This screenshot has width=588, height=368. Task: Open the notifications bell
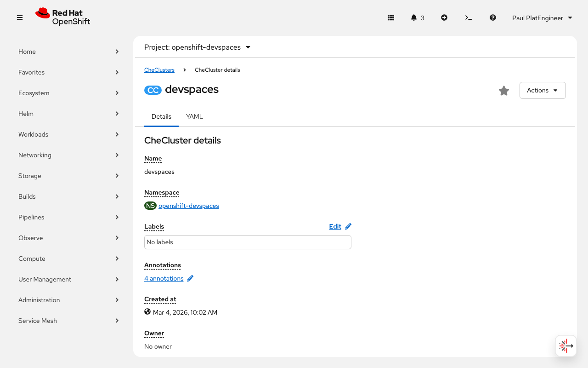[x=414, y=17]
